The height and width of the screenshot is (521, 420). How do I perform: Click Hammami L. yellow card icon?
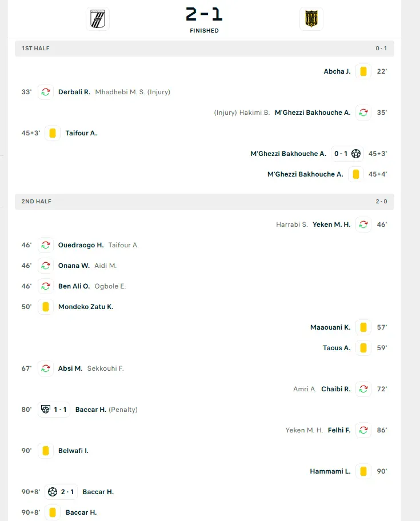pos(363,471)
